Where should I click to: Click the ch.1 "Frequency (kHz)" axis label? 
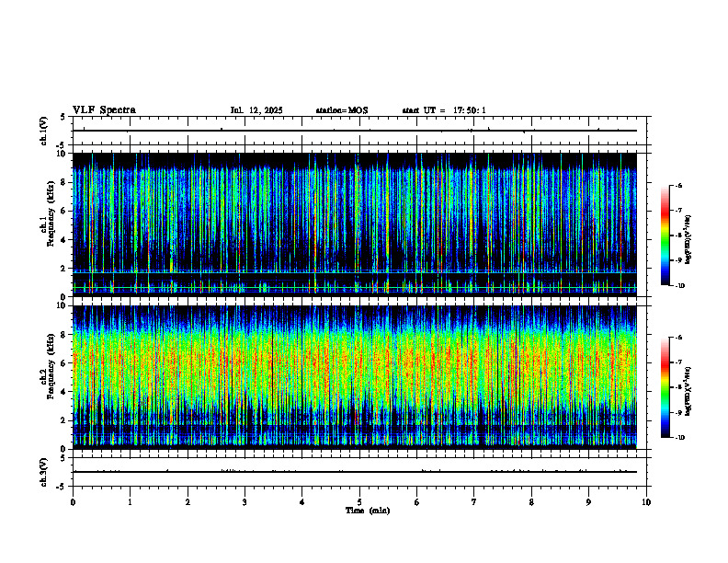51,213
